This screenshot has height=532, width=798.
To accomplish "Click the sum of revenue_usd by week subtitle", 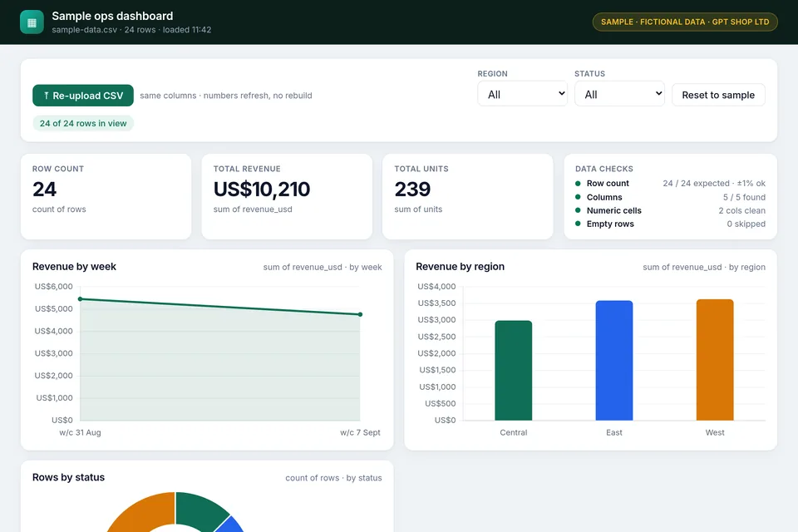I will (323, 267).
